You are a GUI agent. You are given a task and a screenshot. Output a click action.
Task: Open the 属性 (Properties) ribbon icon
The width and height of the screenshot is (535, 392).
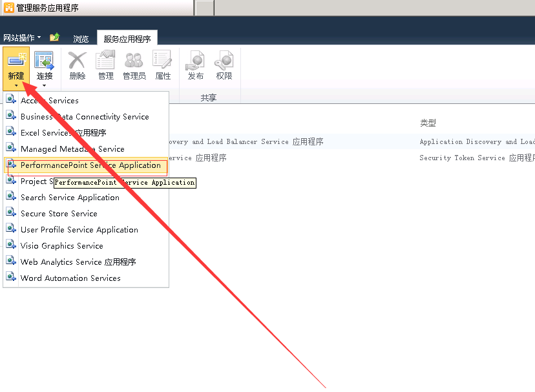(x=162, y=60)
